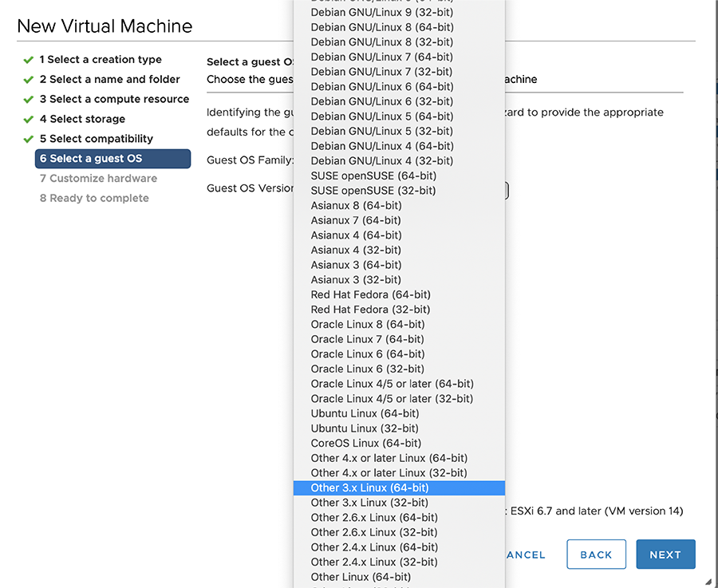Pick Red Hat Fedora (32-bit)
This screenshot has width=718, height=588.
pos(399,310)
